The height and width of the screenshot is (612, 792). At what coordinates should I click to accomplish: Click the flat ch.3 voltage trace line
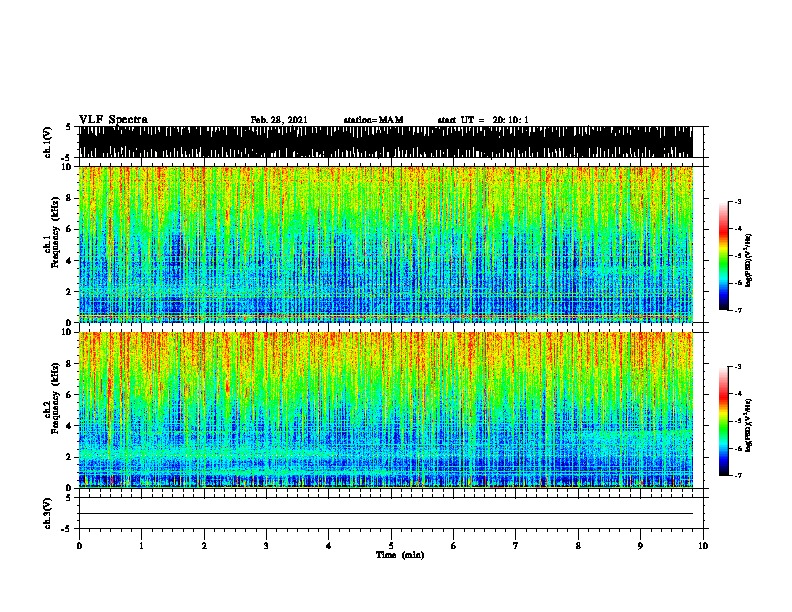385,514
